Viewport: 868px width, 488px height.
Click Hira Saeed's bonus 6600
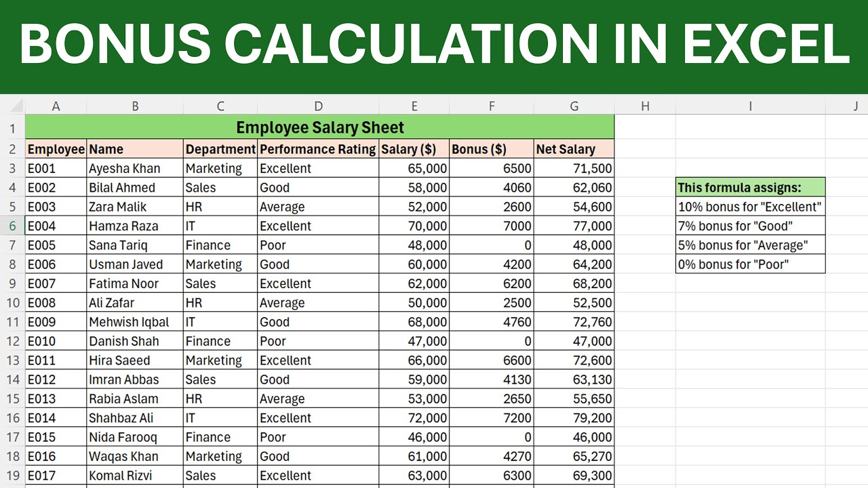[492, 360]
